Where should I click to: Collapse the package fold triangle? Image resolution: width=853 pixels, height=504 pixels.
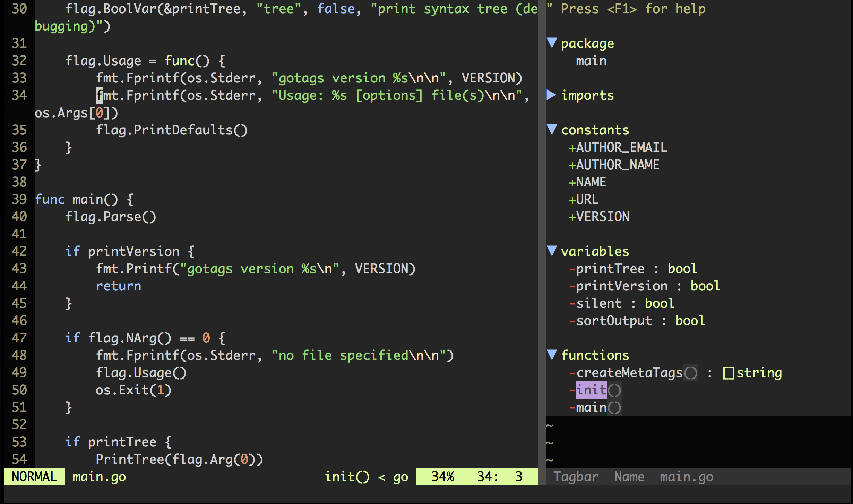click(x=552, y=43)
